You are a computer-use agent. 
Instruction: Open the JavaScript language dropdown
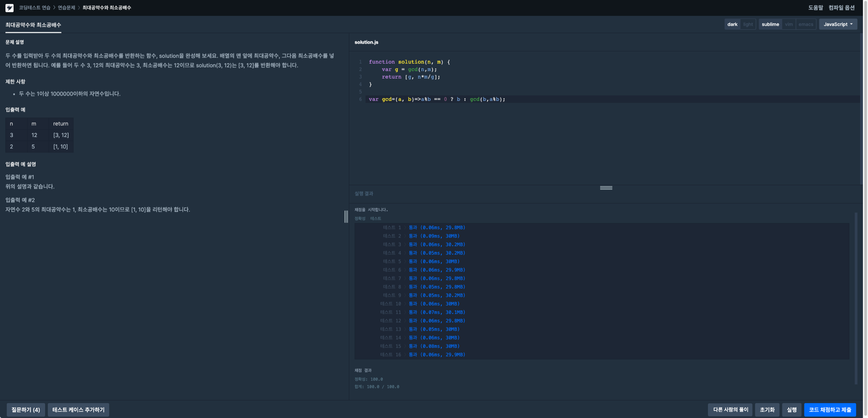(838, 24)
